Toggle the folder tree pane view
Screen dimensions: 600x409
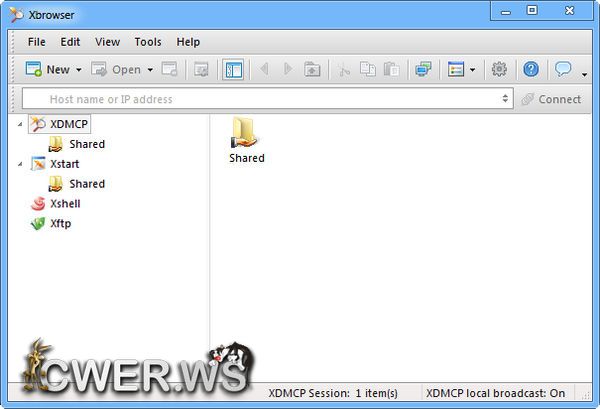click(x=233, y=69)
